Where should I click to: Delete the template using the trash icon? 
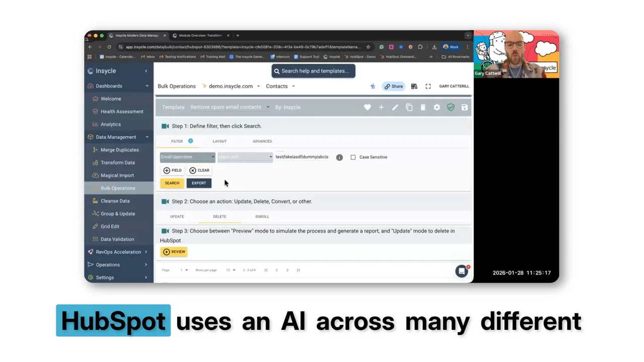click(423, 107)
